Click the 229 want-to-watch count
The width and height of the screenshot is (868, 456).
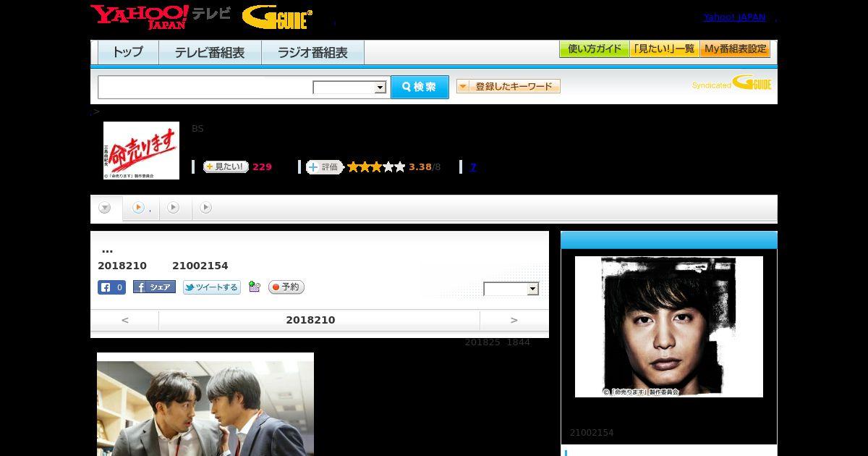[x=262, y=167]
